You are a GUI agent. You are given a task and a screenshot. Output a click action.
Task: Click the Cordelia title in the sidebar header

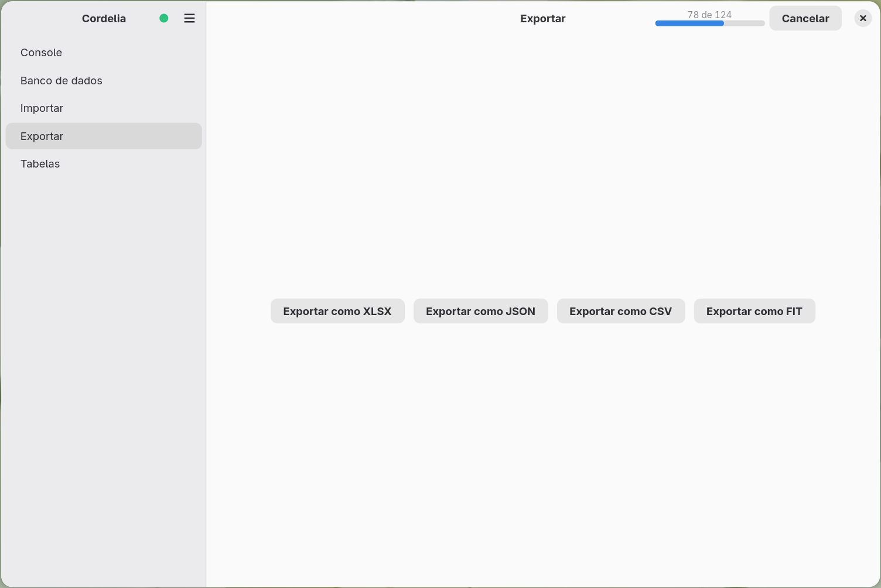click(x=104, y=18)
